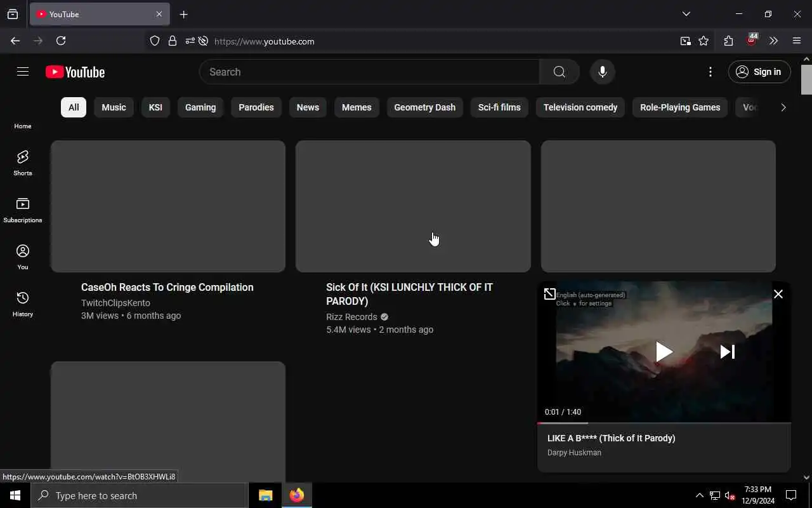
Task: Skip to next video in miniplayer
Action: (x=727, y=352)
